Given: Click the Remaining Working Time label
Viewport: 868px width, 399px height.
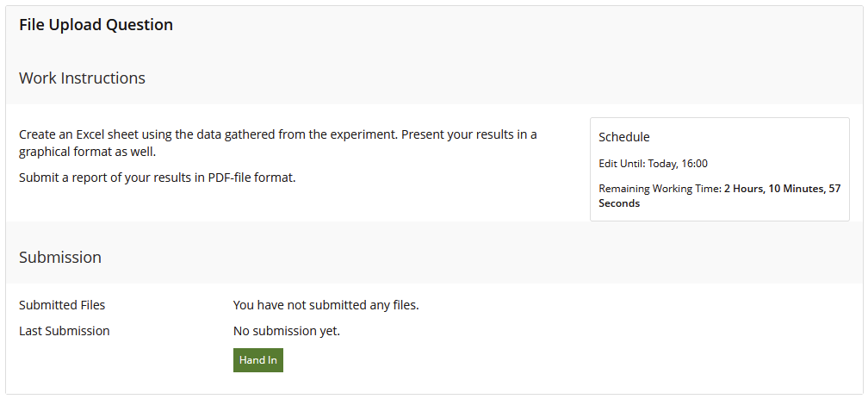Looking at the screenshot, I should point(660,189).
